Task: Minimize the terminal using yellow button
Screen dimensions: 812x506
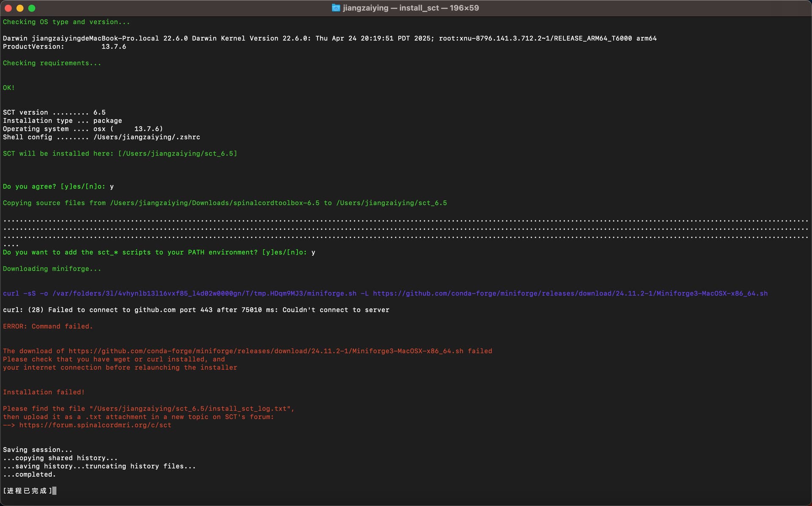Action: (20, 8)
